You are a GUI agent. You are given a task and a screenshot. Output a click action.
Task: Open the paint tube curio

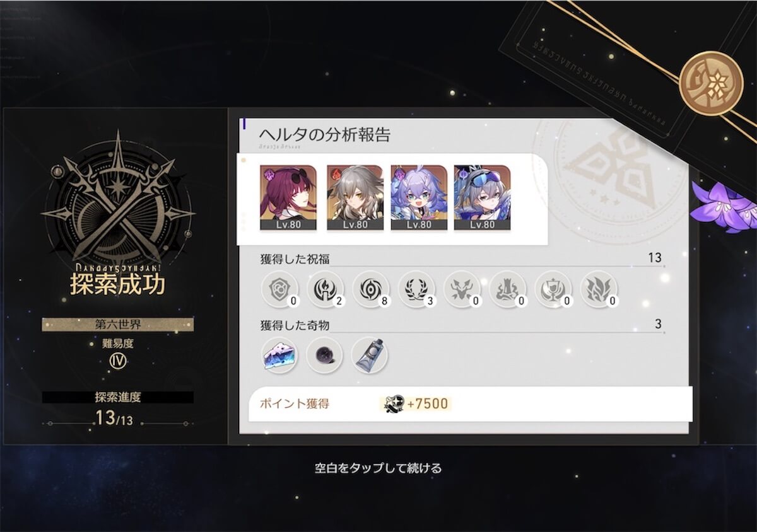tap(370, 355)
